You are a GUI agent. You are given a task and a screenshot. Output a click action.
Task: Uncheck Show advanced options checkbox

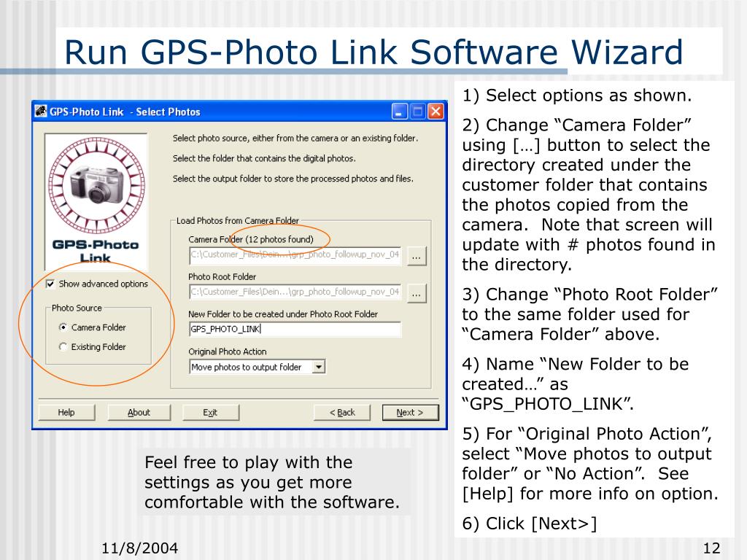[50, 284]
